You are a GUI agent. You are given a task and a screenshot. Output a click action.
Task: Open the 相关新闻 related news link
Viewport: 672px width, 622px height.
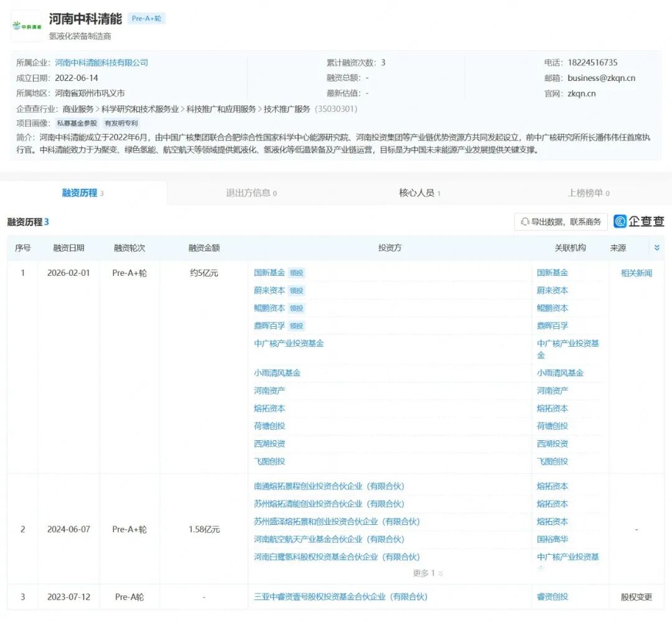click(x=637, y=273)
